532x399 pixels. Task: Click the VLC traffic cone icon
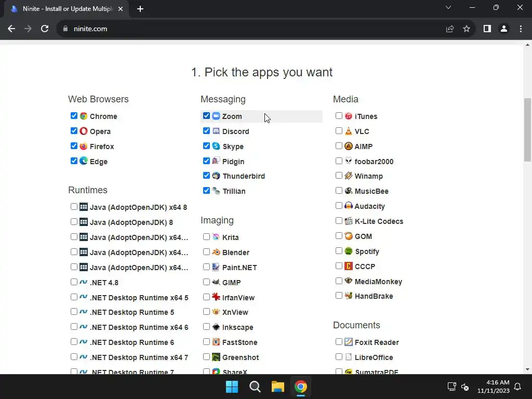(x=349, y=131)
